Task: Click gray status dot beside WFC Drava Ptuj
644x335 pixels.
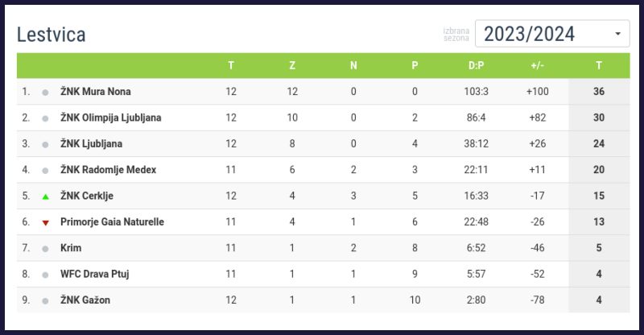Action: (46, 275)
